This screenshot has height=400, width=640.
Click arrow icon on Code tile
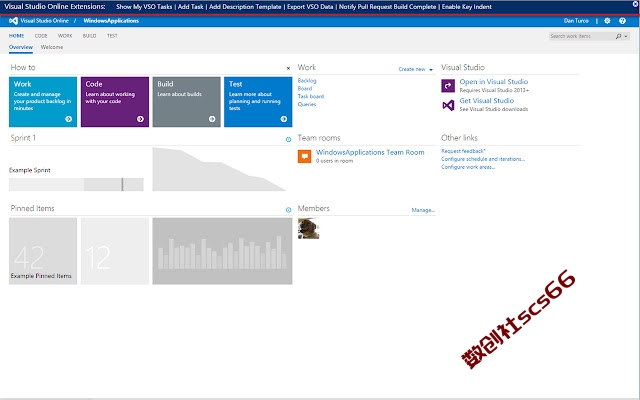(x=140, y=119)
